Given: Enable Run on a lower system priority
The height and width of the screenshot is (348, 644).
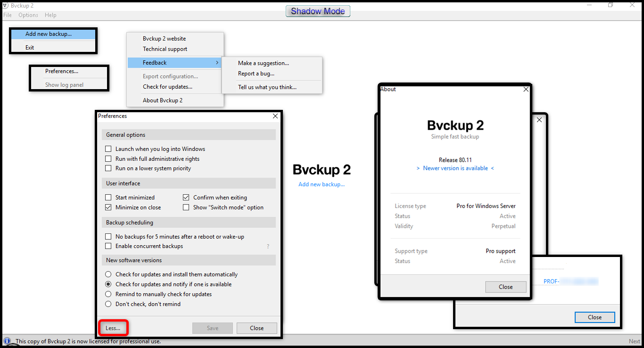Looking at the screenshot, I should click(x=108, y=168).
